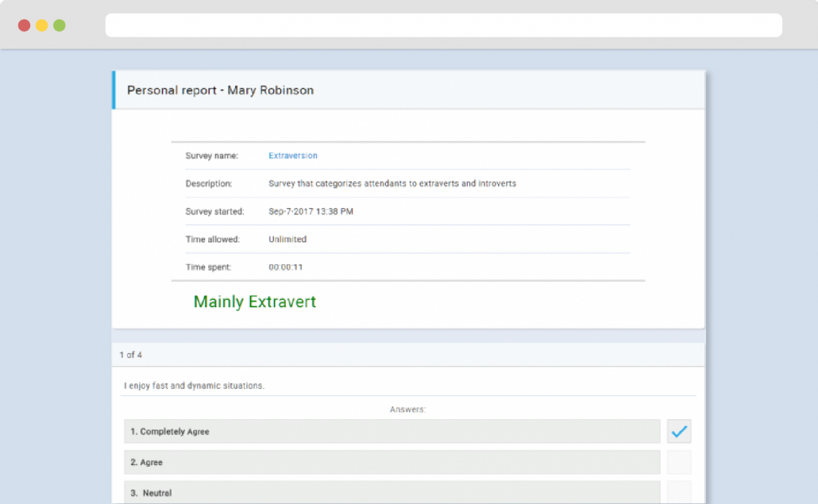Click the yellow minimize button

[x=41, y=25]
